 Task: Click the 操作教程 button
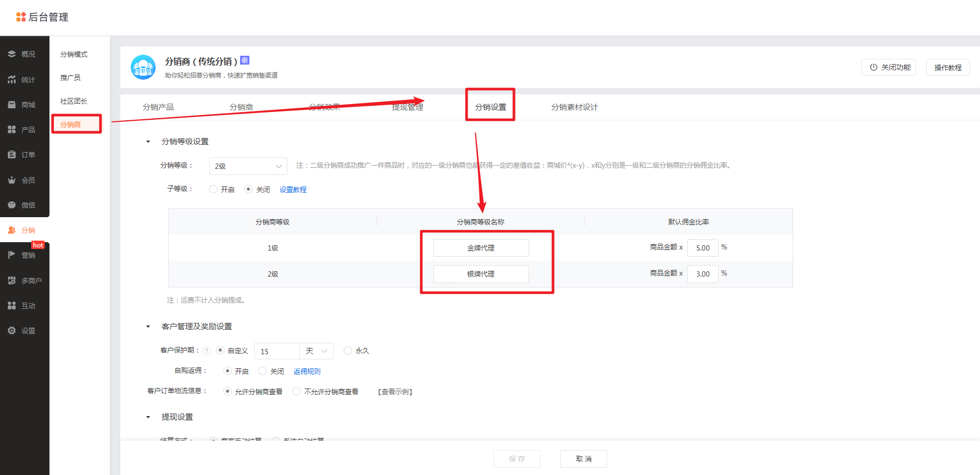[x=948, y=67]
